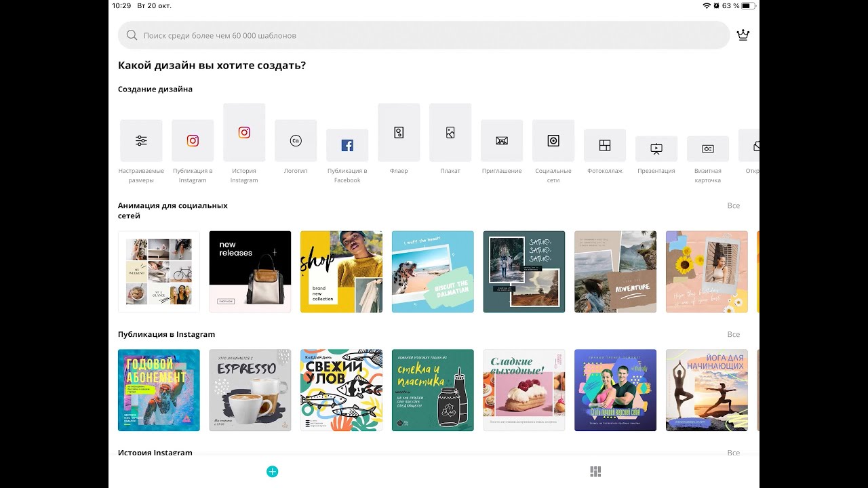This screenshot has width=868, height=488.
Task: Create a Социальные сети design
Action: click(x=553, y=141)
